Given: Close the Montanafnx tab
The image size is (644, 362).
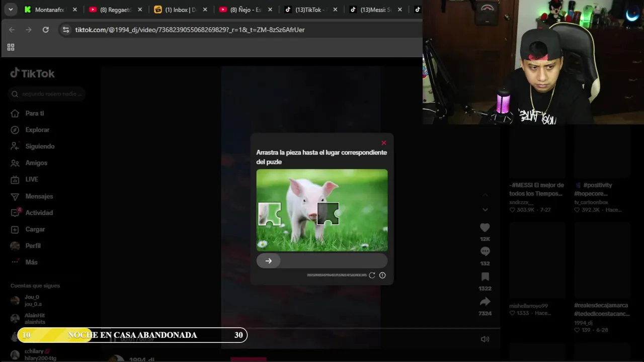Looking at the screenshot, I should click(75, 10).
